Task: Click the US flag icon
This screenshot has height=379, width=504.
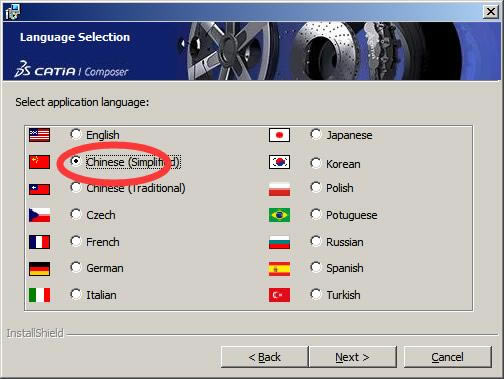Action: click(x=39, y=135)
